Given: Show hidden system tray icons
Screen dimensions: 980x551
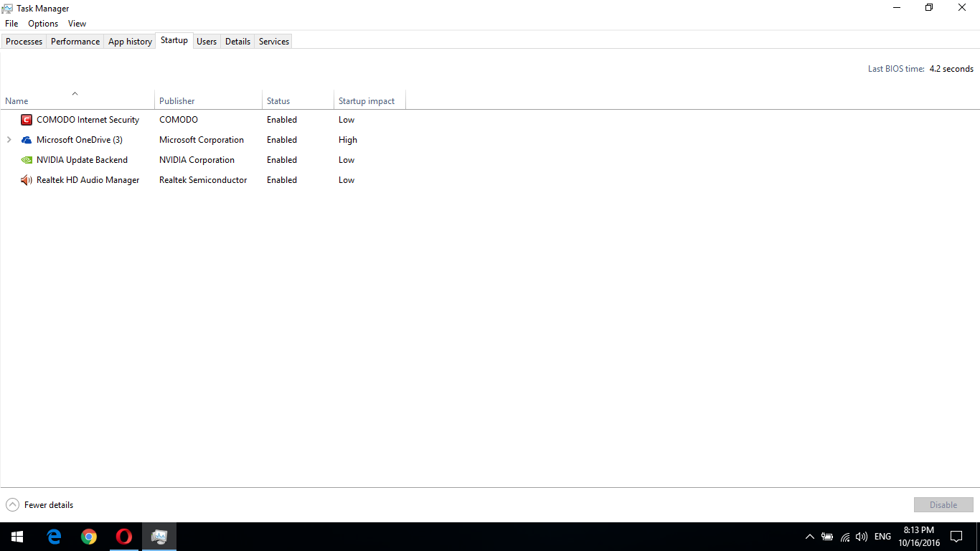Looking at the screenshot, I should pos(810,537).
